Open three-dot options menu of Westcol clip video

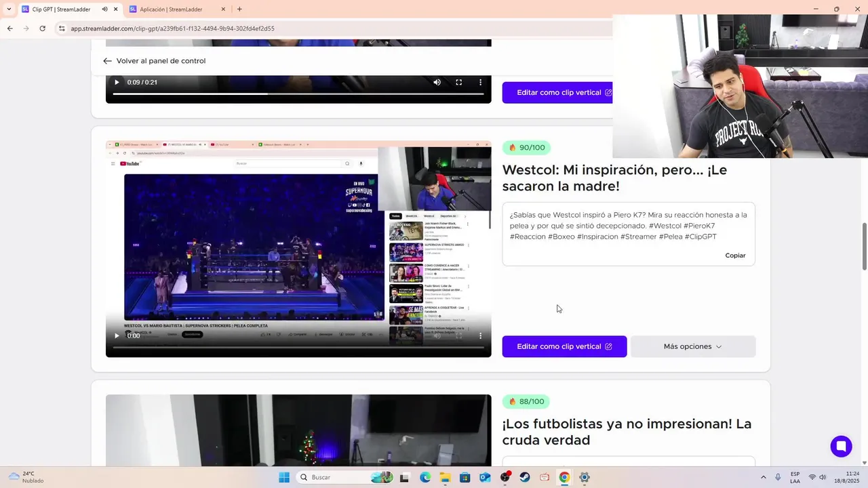pos(480,335)
